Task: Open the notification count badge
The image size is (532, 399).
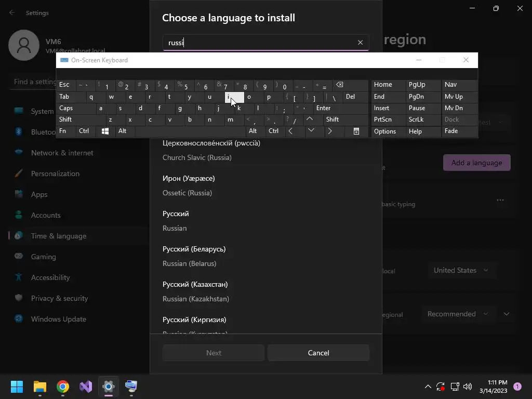Action: [x=517, y=387]
